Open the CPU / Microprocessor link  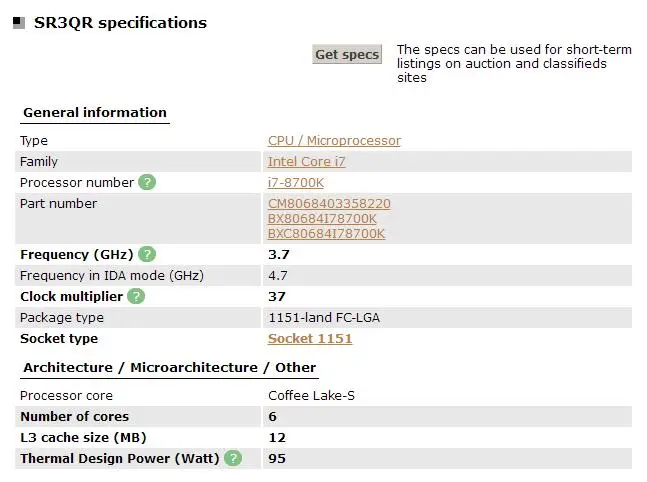334,141
